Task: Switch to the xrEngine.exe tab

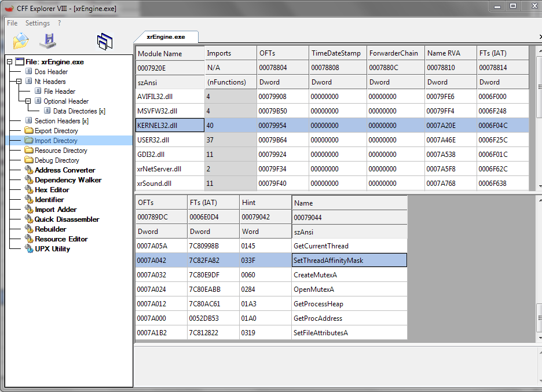Action: (166, 36)
